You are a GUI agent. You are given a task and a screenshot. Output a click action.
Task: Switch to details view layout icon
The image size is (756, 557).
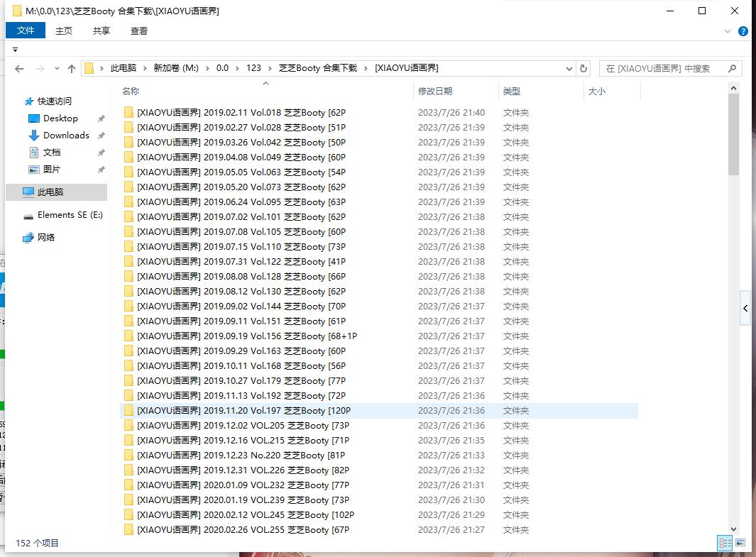tap(725, 543)
